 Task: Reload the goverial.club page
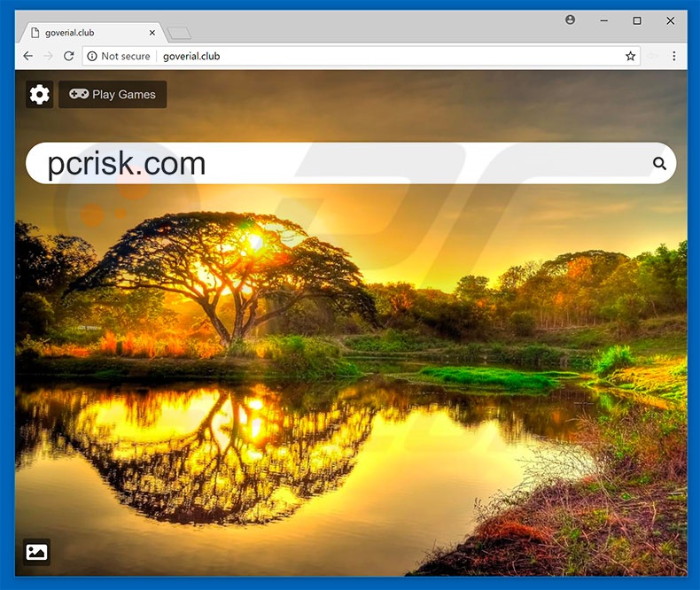tap(69, 56)
